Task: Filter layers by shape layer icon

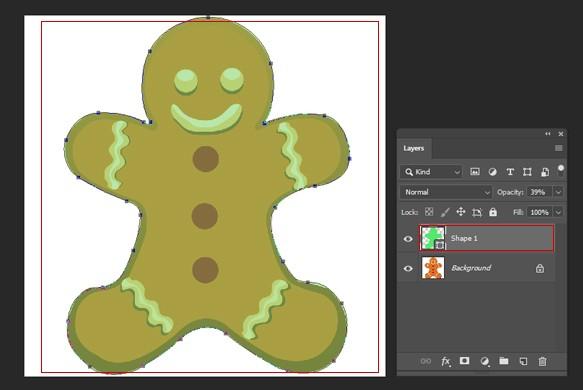Action: [527, 172]
